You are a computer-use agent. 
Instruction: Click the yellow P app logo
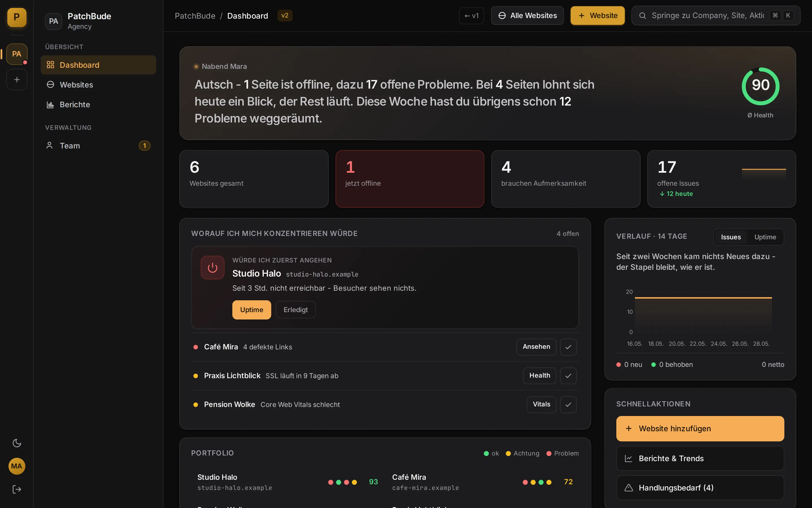(x=17, y=17)
